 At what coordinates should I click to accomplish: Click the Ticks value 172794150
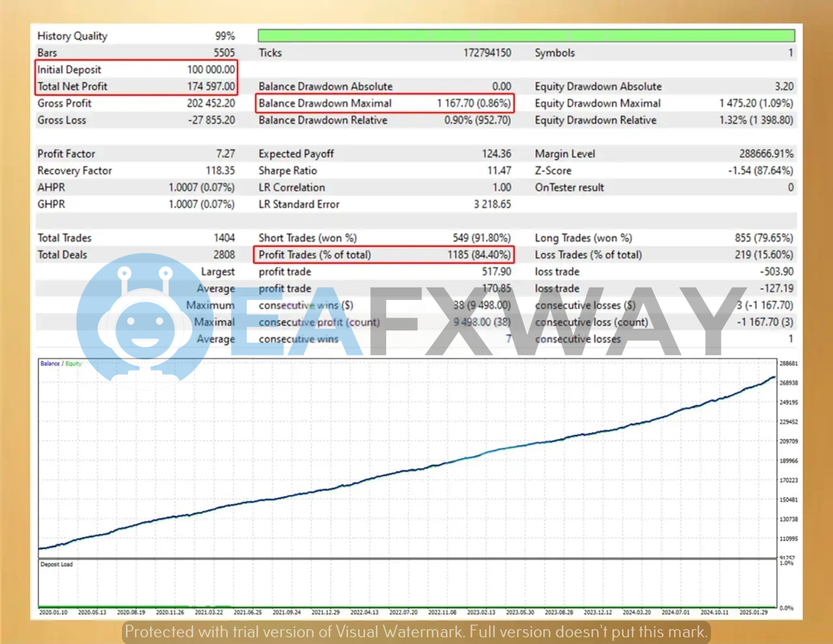[486, 53]
